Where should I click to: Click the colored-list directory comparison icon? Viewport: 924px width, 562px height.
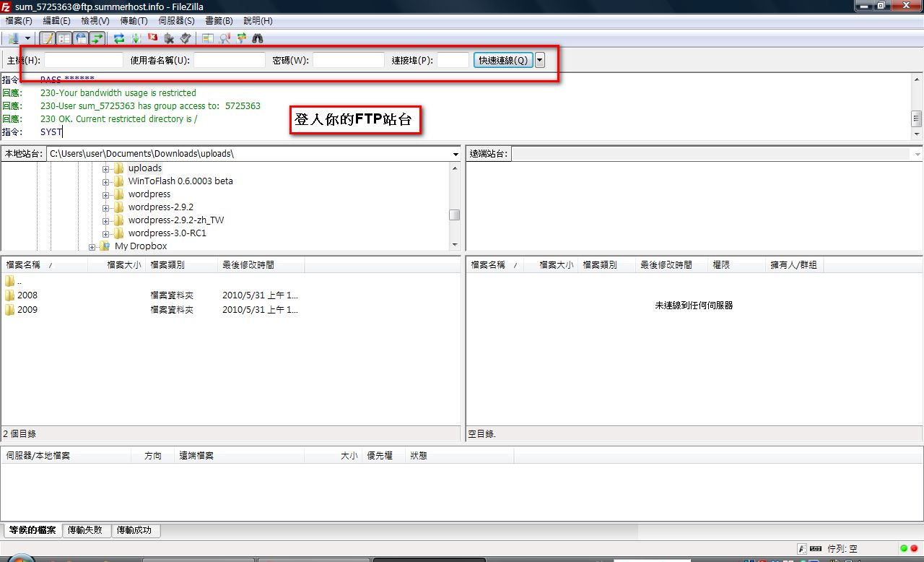(x=208, y=38)
